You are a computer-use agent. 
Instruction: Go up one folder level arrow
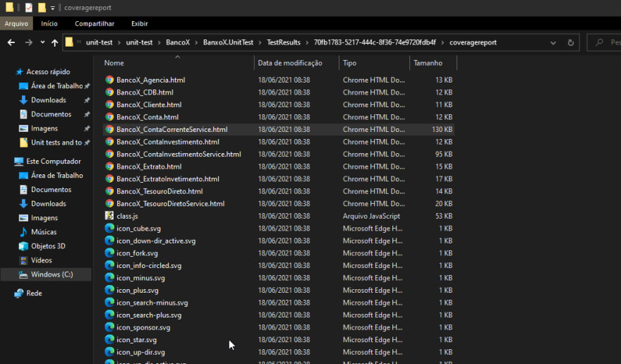point(54,42)
